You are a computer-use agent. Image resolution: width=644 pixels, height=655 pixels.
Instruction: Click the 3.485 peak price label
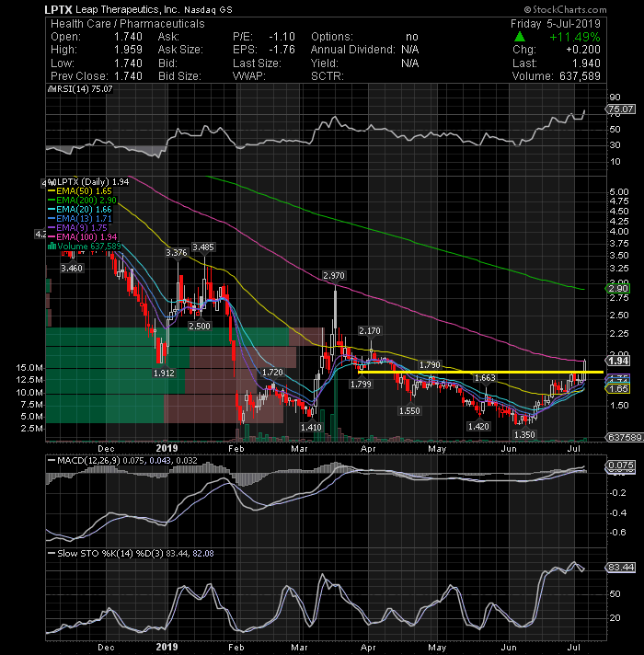pyautogui.click(x=203, y=247)
